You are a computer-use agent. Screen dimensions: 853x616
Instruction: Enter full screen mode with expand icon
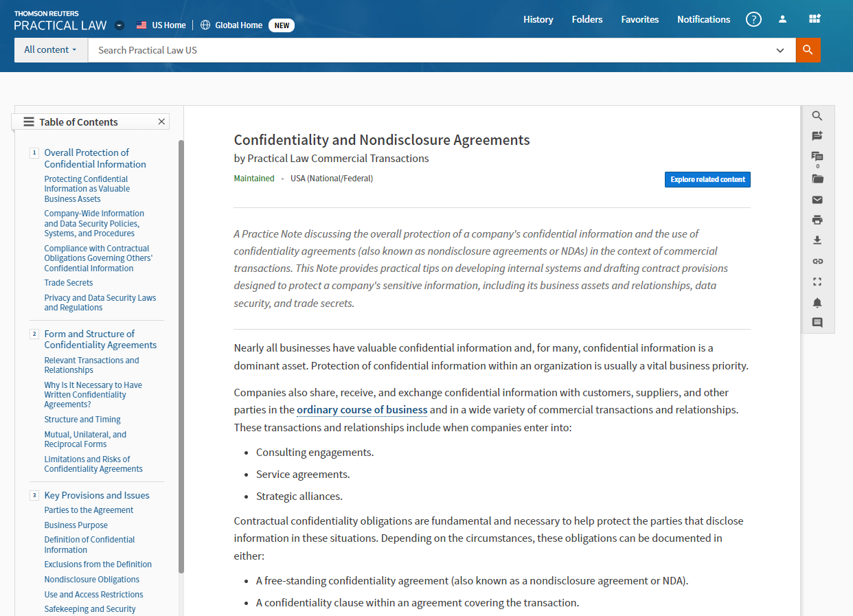point(817,282)
